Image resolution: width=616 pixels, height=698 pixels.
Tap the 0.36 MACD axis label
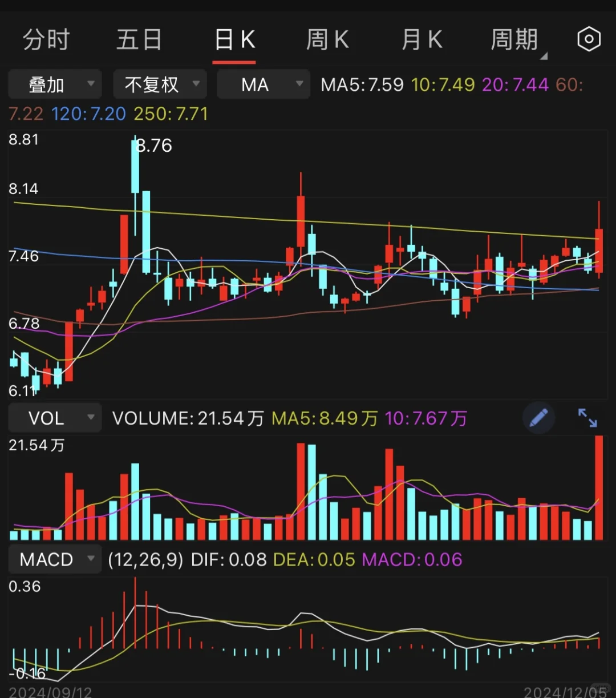[x=25, y=587]
